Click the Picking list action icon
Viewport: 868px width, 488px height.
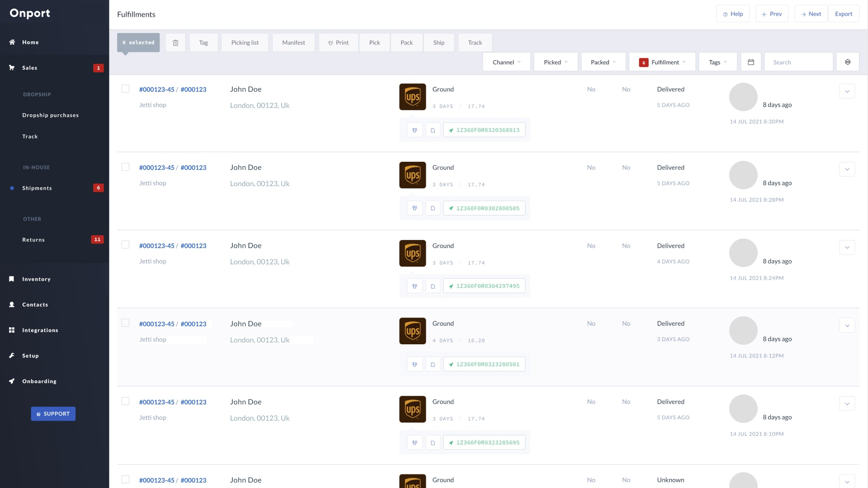pos(245,42)
